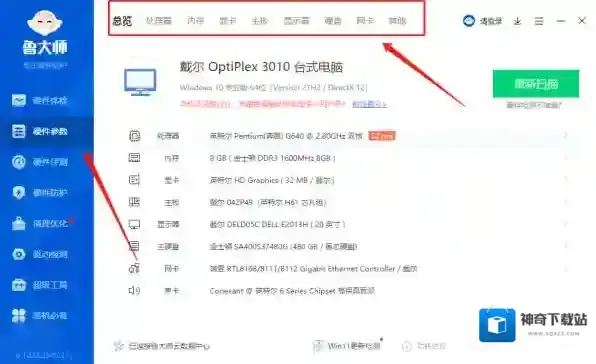Expand the 处理器 row chevron arrow
596x364 pixels.
[x=566, y=135]
